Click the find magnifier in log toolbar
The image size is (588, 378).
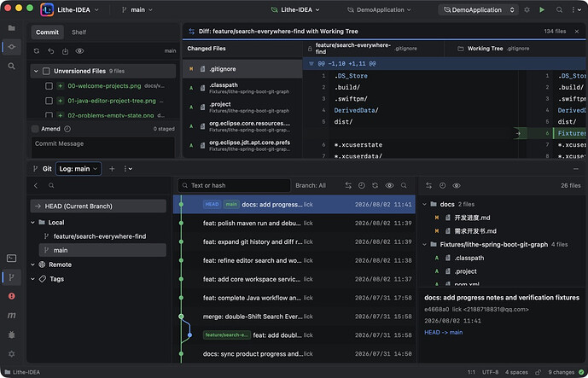(x=404, y=185)
